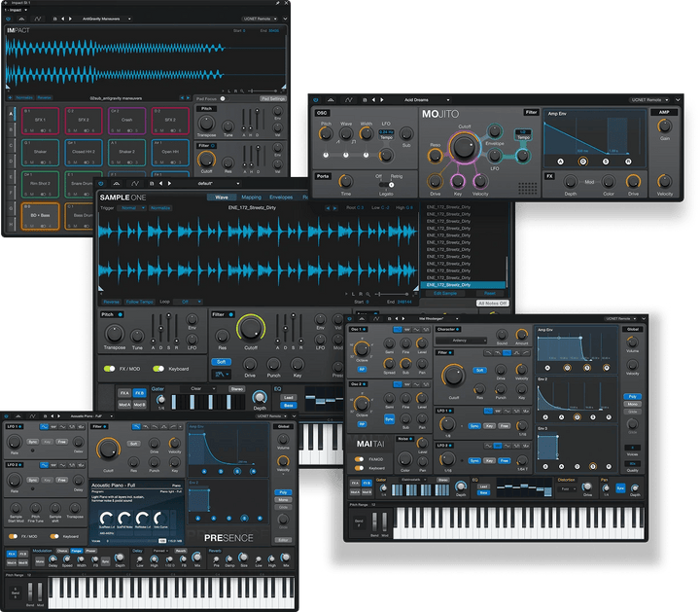Image resolution: width=700 pixels, height=612 pixels.
Task: Click the Attack node in Mojito Amp Env
Action: click(x=560, y=162)
